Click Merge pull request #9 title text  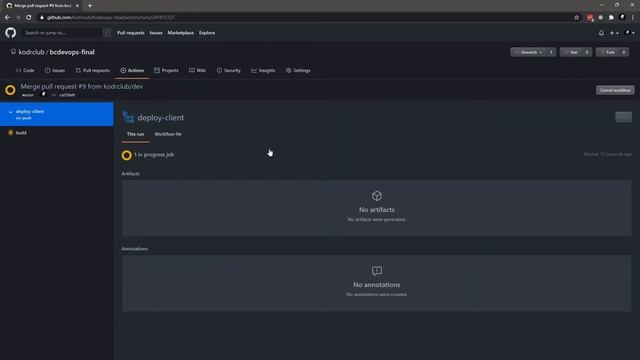pyautogui.click(x=82, y=87)
